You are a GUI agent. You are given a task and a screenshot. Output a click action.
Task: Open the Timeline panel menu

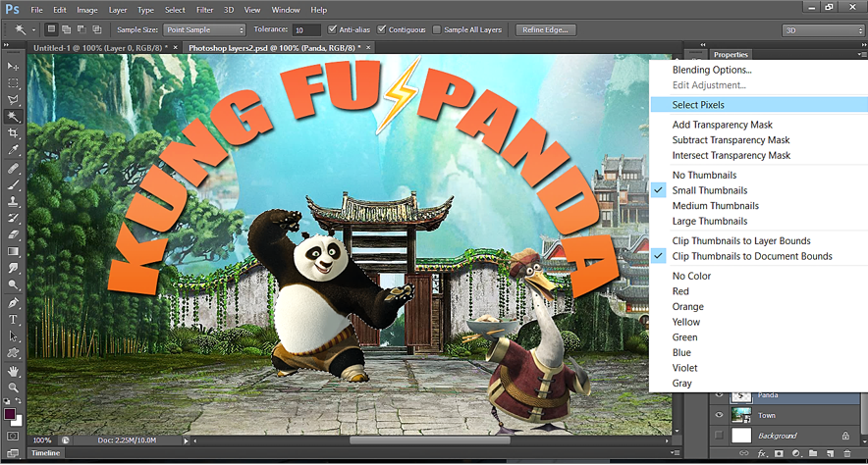[675, 453]
